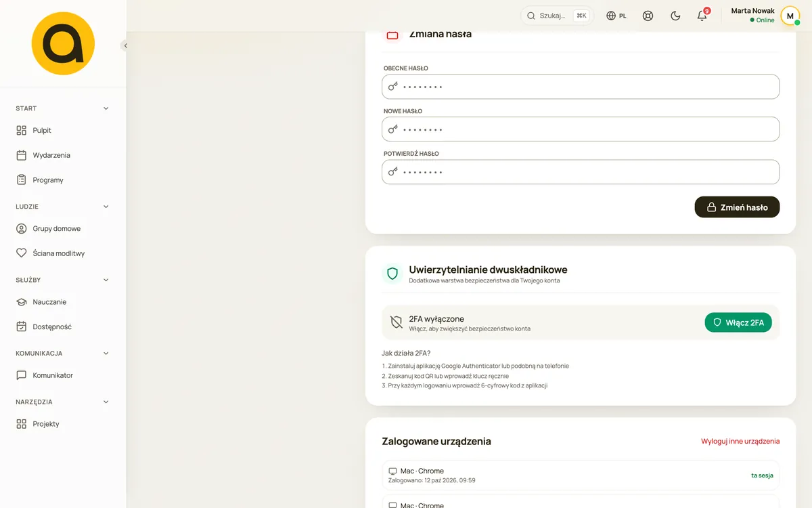Viewport: 812px width, 508px height.
Task: Focus the Nowe hasło password field
Action: [x=581, y=129]
